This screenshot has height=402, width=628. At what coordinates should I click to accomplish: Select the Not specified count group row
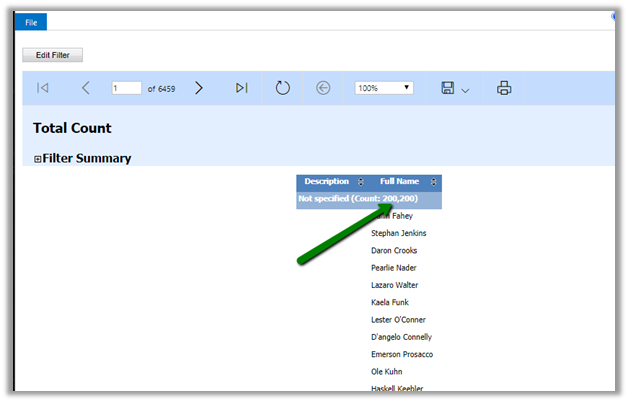pos(357,199)
